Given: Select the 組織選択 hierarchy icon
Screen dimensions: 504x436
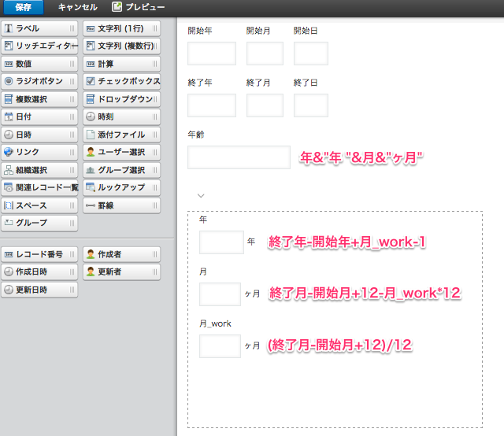Looking at the screenshot, I should tap(9, 170).
